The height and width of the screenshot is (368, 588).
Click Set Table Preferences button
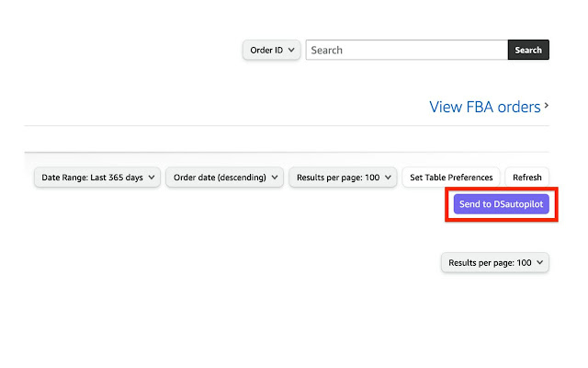pos(451,178)
